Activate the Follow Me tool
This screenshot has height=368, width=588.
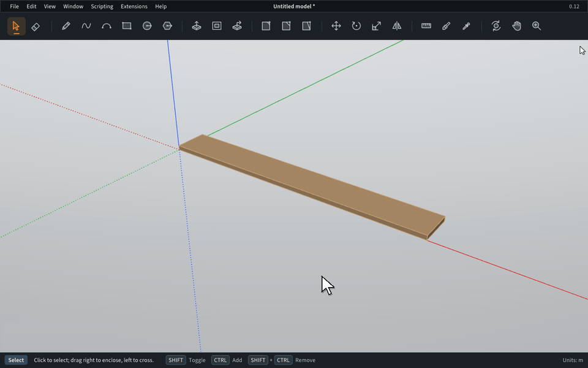point(237,26)
